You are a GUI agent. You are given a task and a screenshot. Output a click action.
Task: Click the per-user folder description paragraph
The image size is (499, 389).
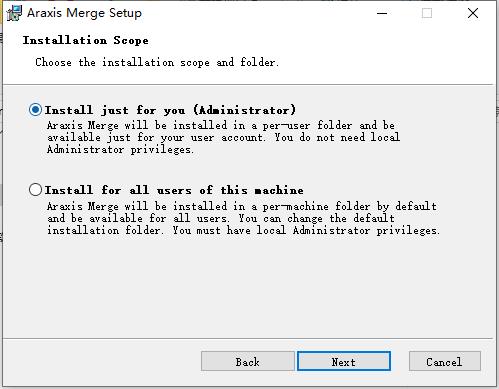pyautogui.click(x=223, y=137)
